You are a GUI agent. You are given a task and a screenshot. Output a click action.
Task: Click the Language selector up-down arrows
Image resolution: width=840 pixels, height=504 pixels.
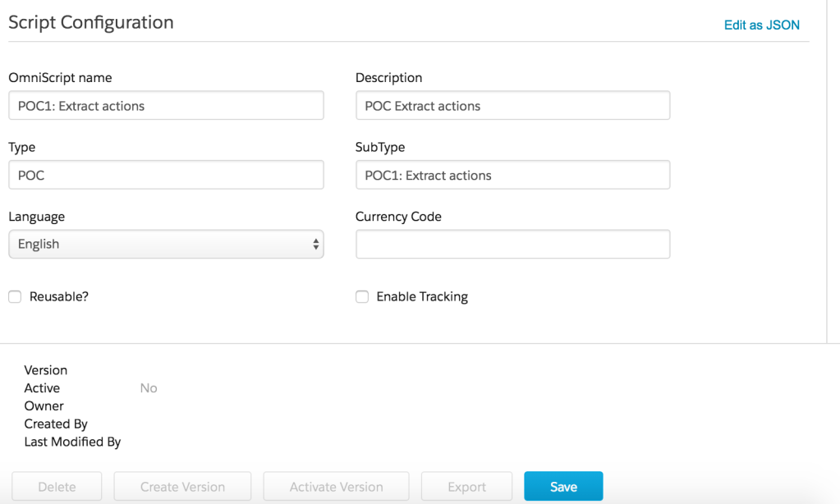point(316,244)
